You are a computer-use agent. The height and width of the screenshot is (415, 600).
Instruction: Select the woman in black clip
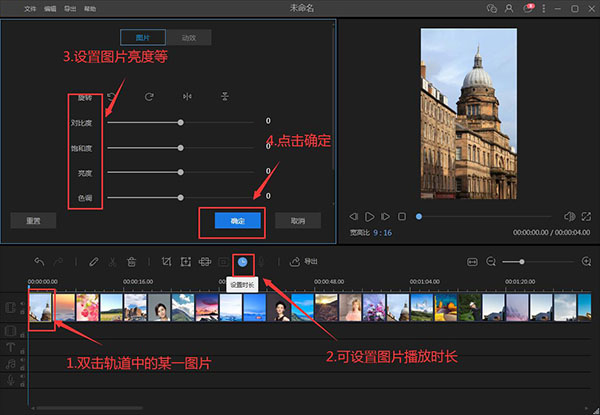point(279,308)
